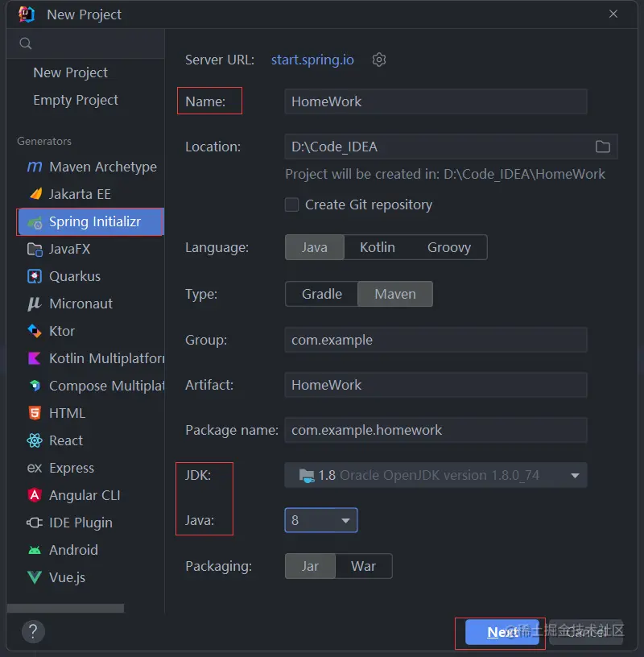Open help with question mark button
The height and width of the screenshot is (657, 644).
click(x=33, y=631)
